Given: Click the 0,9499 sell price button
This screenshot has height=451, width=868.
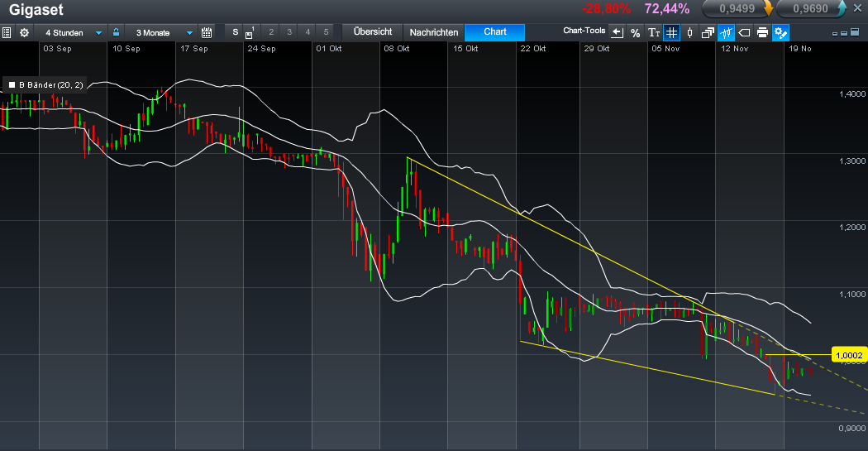Looking at the screenshot, I should (736, 9).
